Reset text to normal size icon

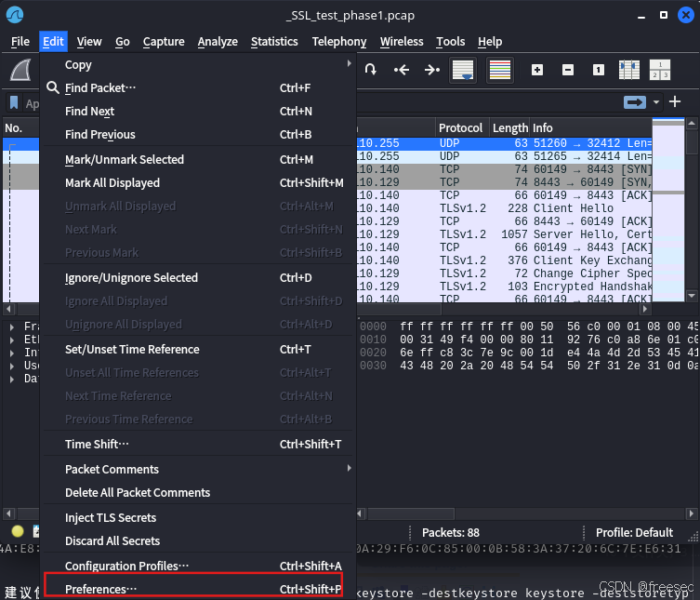click(599, 70)
